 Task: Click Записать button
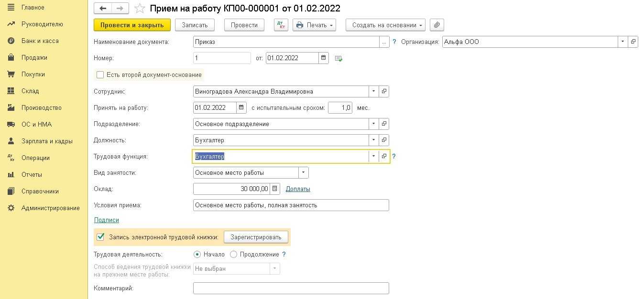(195, 25)
